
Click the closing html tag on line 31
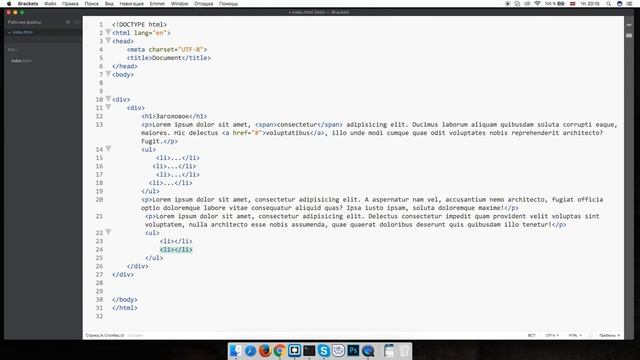click(125, 308)
